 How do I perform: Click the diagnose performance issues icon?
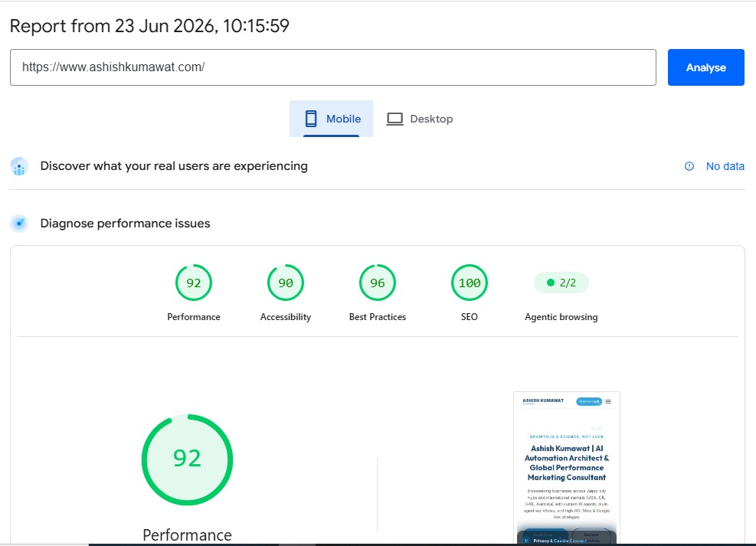19,224
